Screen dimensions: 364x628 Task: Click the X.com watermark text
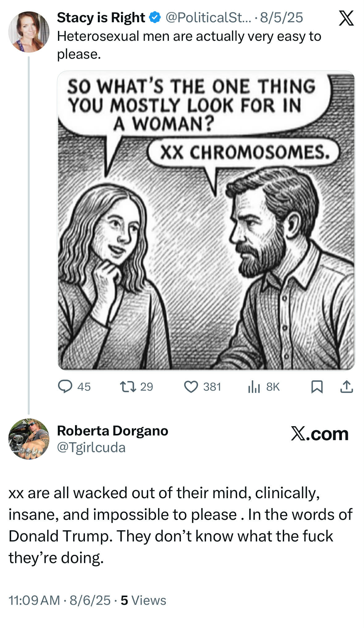click(320, 434)
